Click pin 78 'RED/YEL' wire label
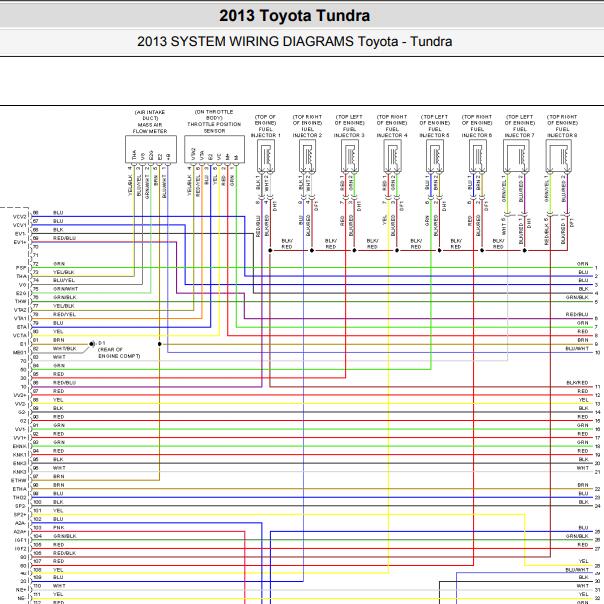This screenshot has width=604, height=604. click(64, 314)
